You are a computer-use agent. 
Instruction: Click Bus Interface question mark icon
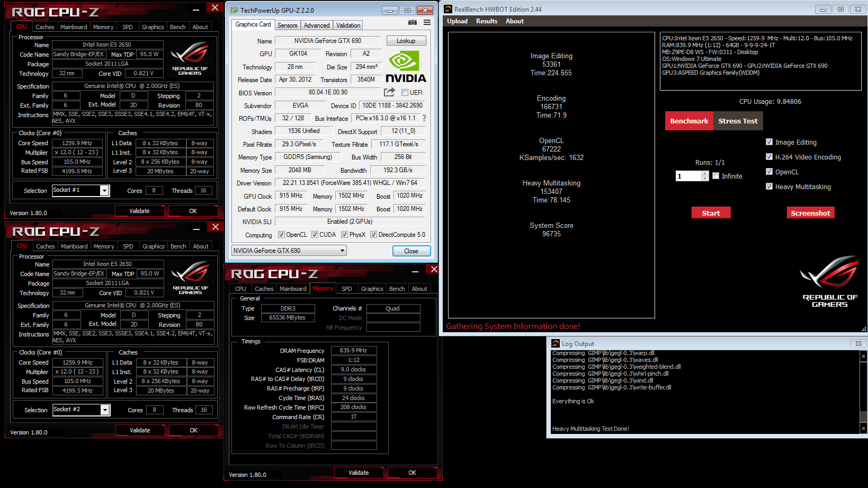[x=424, y=118]
